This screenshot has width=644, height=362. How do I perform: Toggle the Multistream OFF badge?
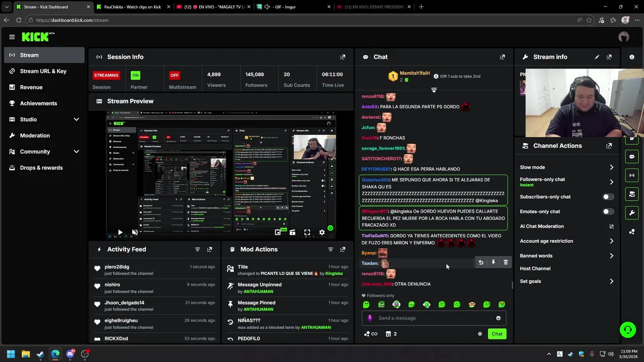coord(174,75)
